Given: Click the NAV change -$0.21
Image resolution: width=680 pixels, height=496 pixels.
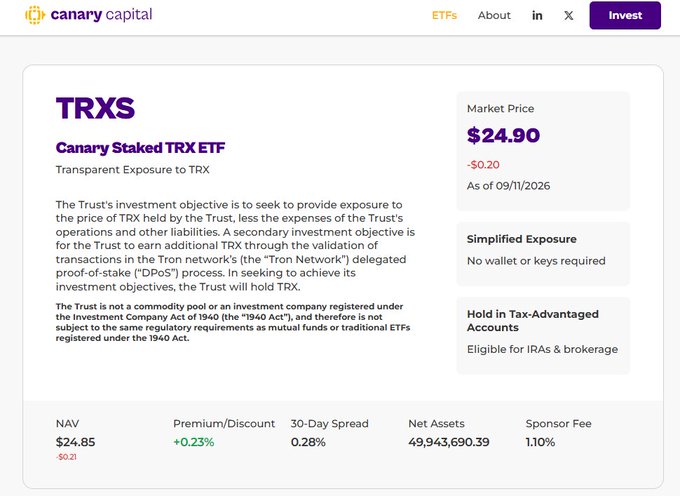Looking at the screenshot, I should 66,457.
